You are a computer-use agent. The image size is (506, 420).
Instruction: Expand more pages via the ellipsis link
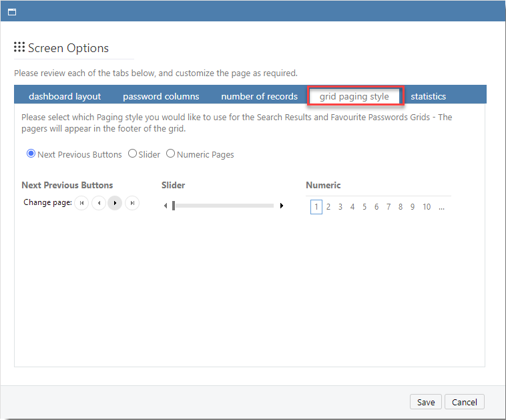pyautogui.click(x=441, y=207)
